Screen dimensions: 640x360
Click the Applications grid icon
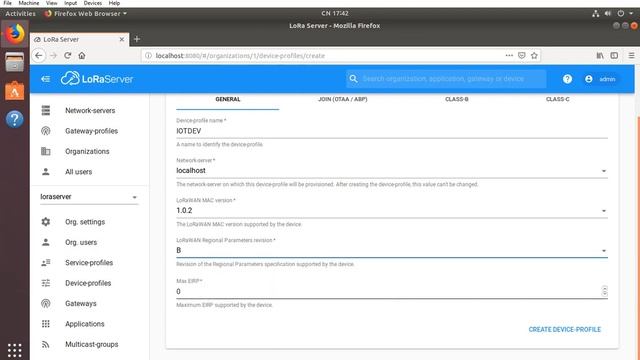pos(46,324)
